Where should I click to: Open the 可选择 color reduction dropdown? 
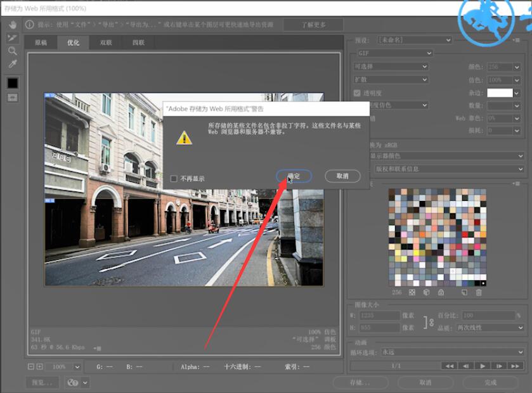pyautogui.click(x=391, y=67)
